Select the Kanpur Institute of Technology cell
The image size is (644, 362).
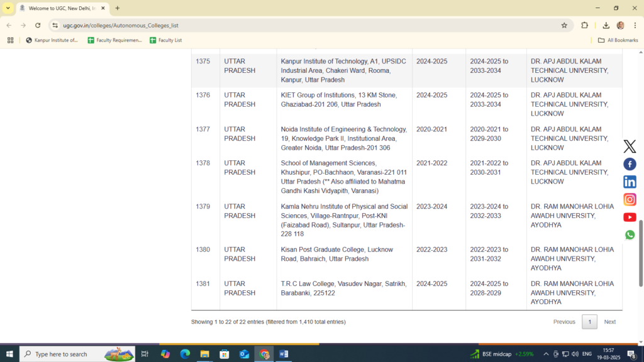[344, 70]
